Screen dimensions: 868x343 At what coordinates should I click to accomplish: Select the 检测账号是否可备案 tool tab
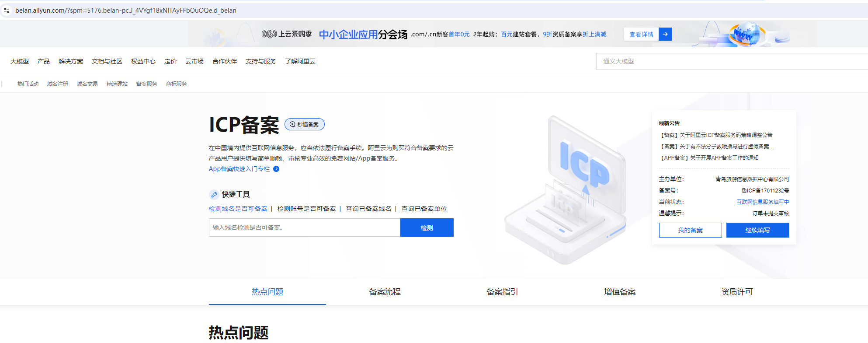point(307,209)
